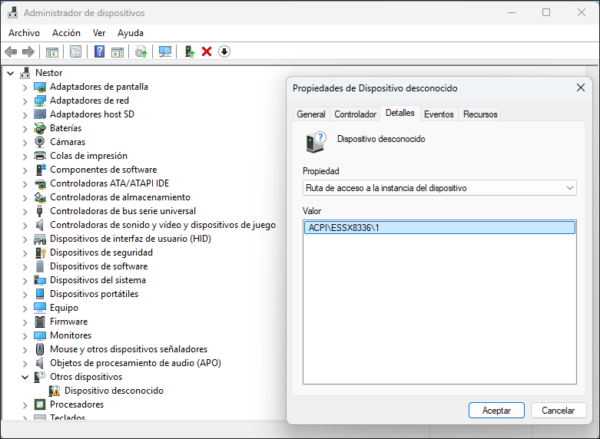Expand Controladoras de sonido y vídeo node

pyautogui.click(x=25, y=225)
